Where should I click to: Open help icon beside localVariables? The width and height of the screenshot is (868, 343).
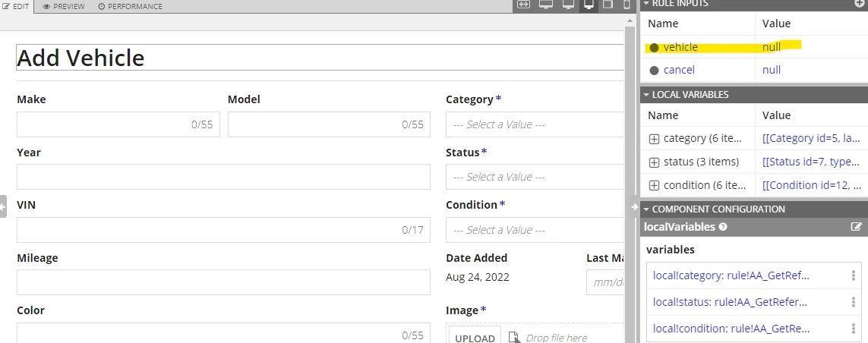[x=723, y=227]
